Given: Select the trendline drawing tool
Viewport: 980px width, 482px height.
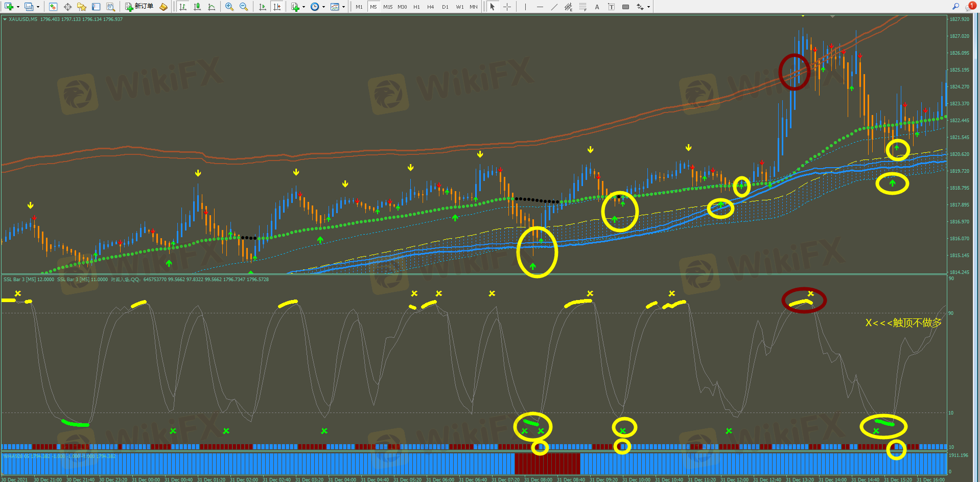Looking at the screenshot, I should [x=554, y=7].
